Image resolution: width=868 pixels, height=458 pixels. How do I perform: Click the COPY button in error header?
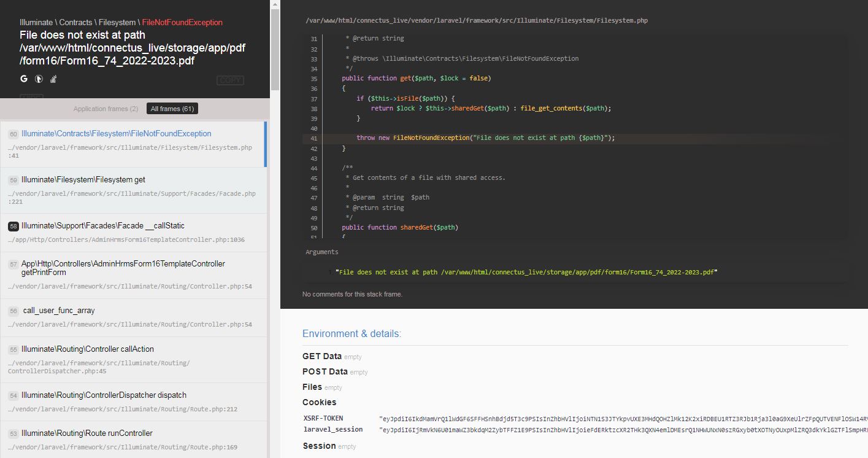pos(230,80)
